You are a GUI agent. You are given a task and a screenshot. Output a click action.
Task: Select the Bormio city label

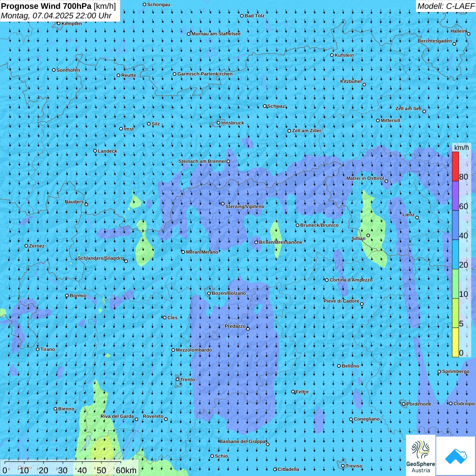[x=78, y=295]
